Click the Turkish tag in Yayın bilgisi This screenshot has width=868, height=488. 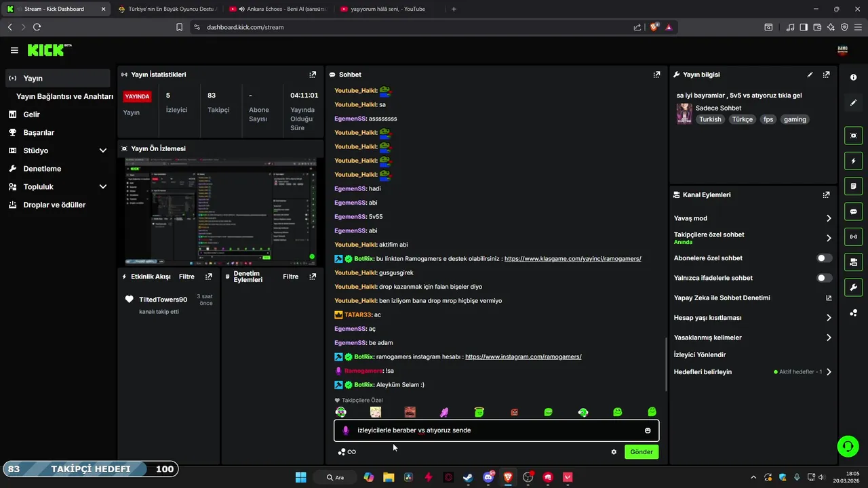(711, 119)
